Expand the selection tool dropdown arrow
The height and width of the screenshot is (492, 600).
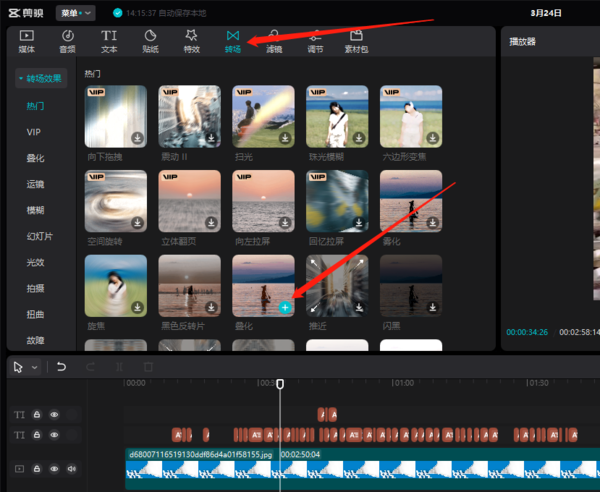point(35,367)
